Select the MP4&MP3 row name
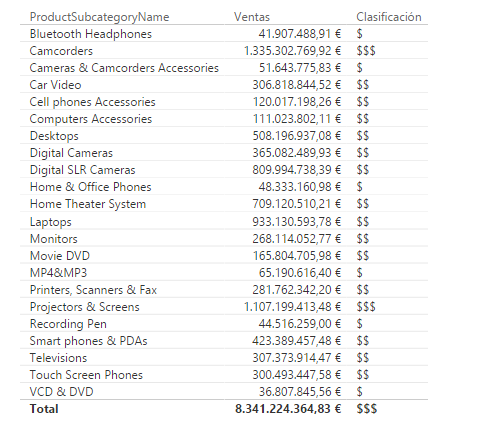The image size is (500, 432). pos(58,273)
